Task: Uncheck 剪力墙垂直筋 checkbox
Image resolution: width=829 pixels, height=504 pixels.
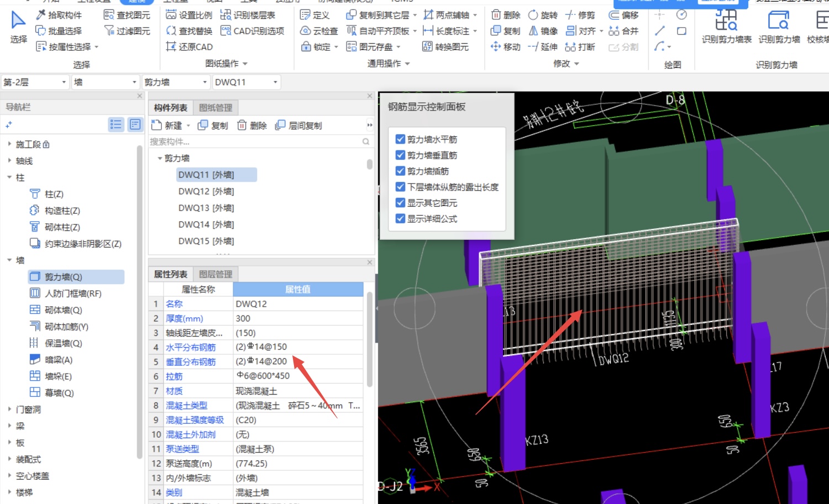Action: click(x=401, y=155)
